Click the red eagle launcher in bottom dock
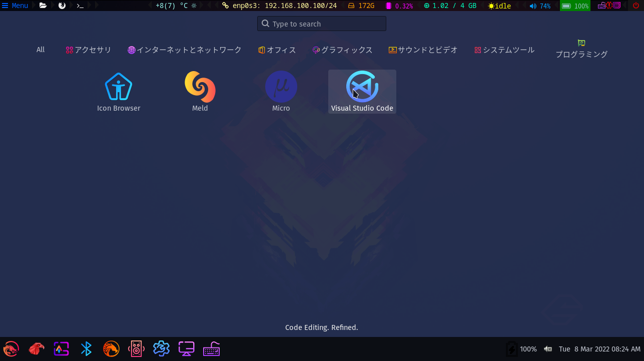This screenshot has height=361, width=644. point(36,348)
